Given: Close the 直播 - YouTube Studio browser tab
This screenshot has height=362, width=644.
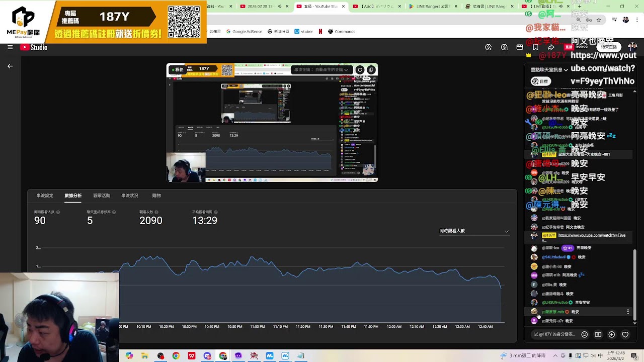Looking at the screenshot, I should click(x=344, y=7).
